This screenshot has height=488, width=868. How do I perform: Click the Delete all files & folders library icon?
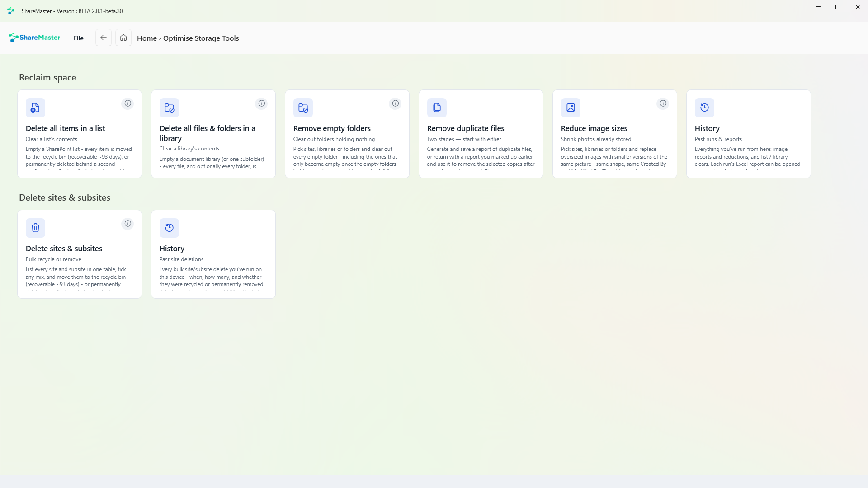coord(169,108)
